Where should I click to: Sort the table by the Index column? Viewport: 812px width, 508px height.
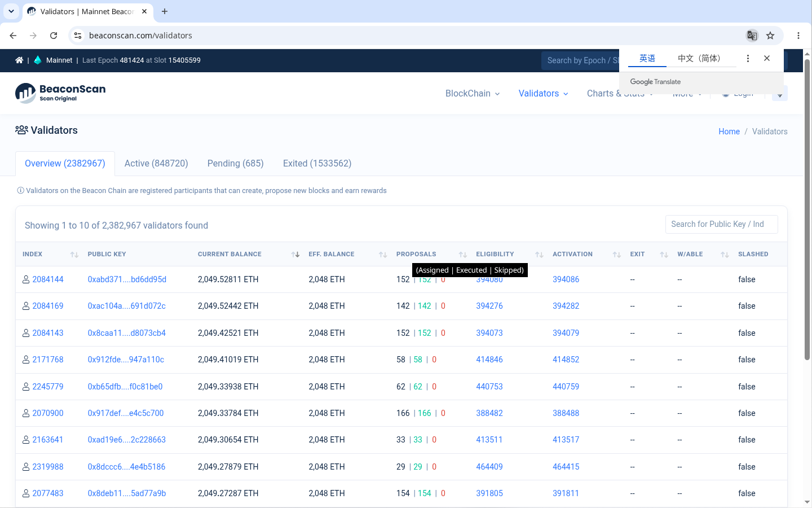74,255
